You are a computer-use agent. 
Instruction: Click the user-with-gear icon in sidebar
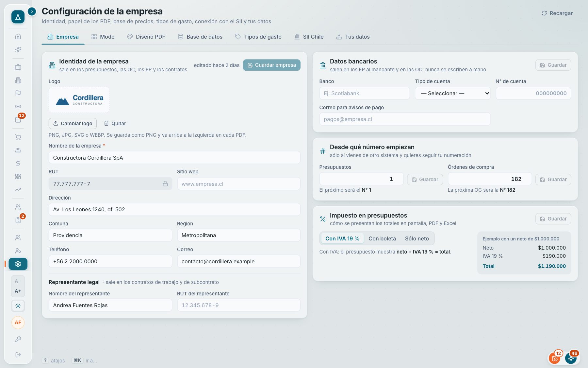18,251
